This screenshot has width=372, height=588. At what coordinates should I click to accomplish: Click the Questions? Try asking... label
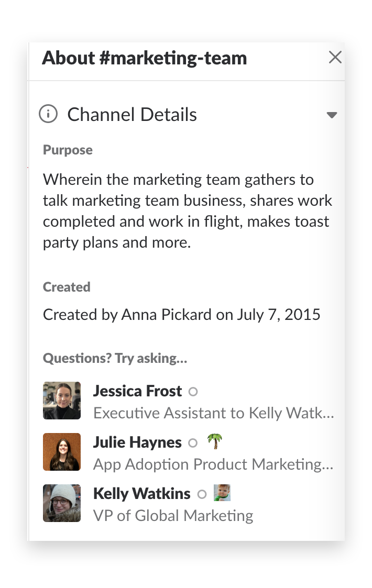[x=115, y=358]
